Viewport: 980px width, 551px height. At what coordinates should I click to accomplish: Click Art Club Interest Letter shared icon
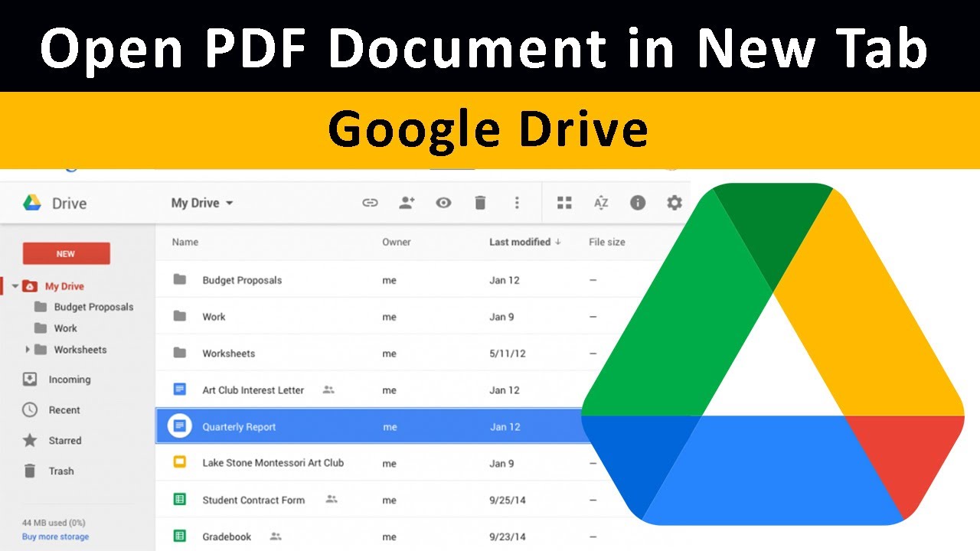tap(328, 390)
